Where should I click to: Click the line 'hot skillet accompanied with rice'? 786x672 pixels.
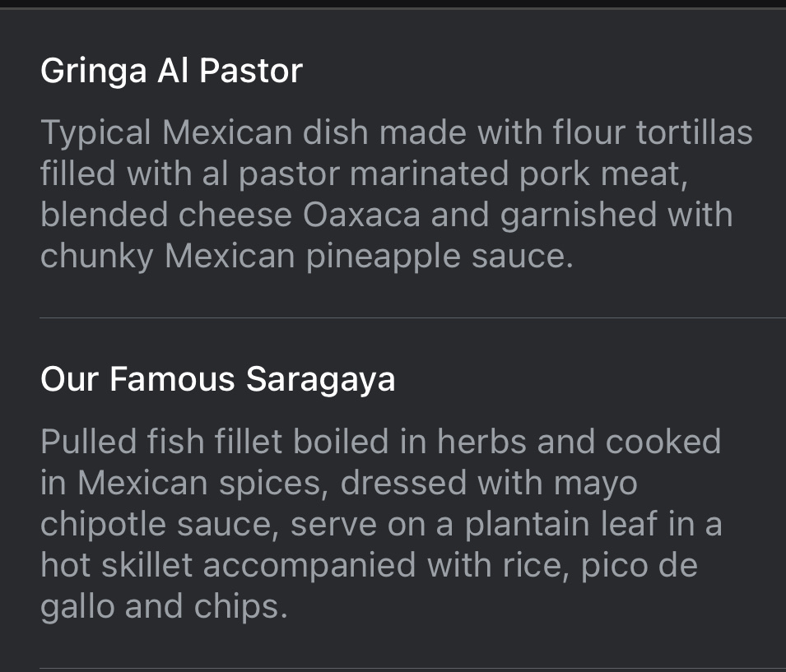369,565
